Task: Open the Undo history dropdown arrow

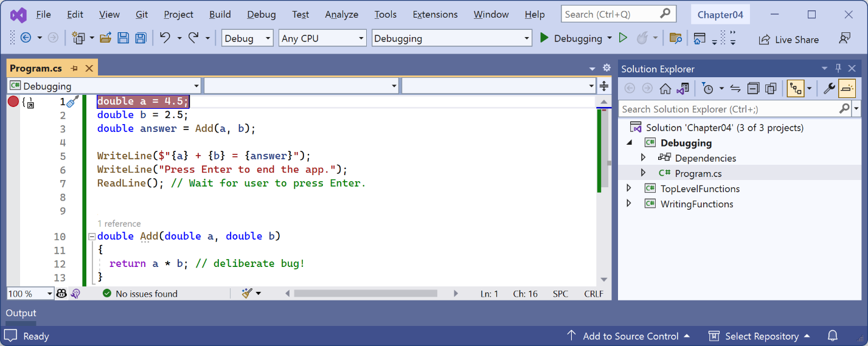Action: (179, 38)
